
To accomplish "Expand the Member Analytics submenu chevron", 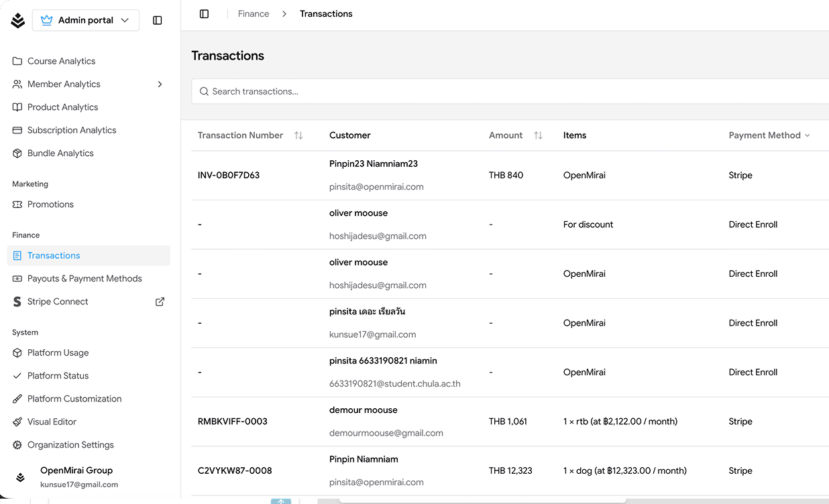I will [160, 84].
